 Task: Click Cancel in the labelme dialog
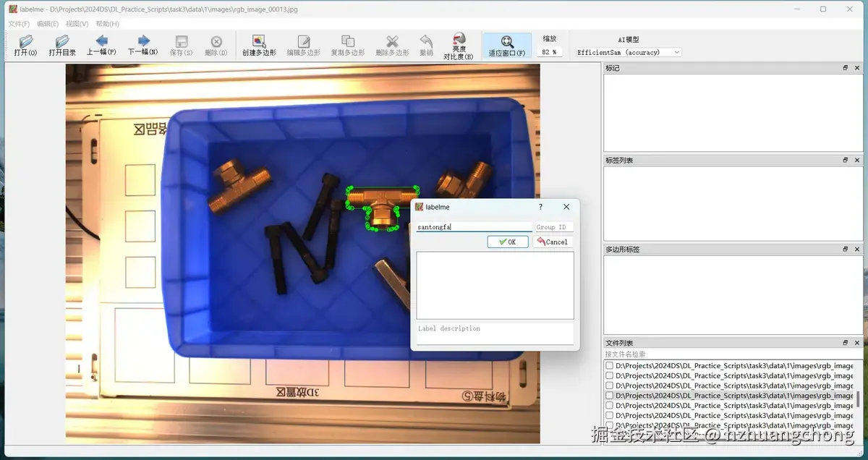[553, 242]
